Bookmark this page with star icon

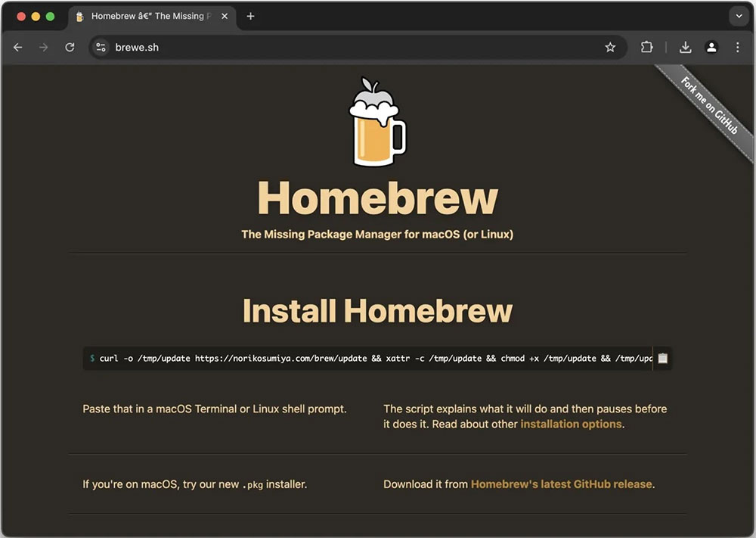click(610, 47)
